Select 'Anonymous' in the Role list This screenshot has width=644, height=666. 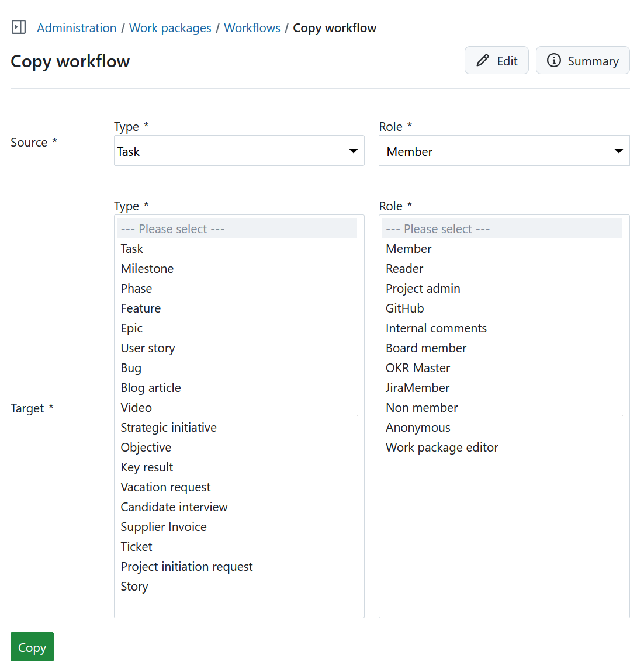(x=418, y=427)
